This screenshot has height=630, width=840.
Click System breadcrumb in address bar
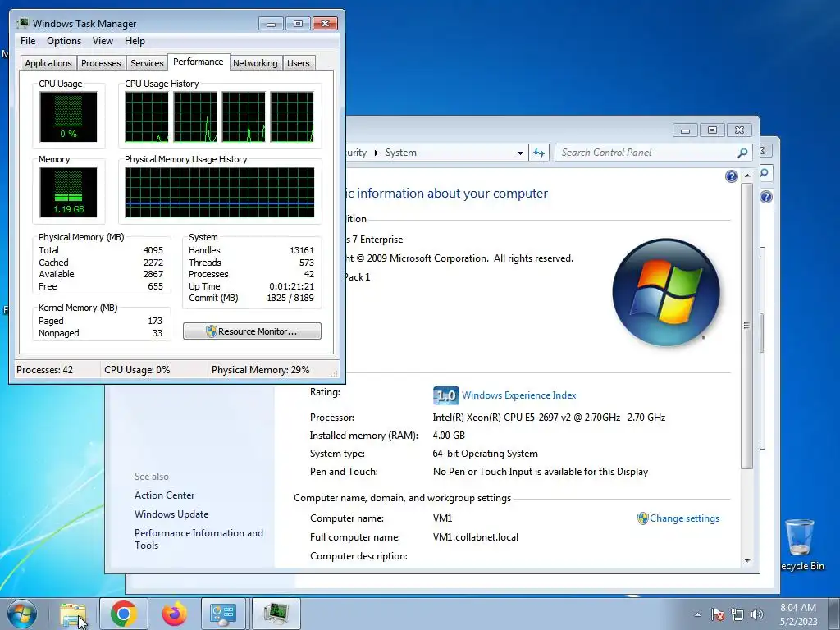pos(400,153)
